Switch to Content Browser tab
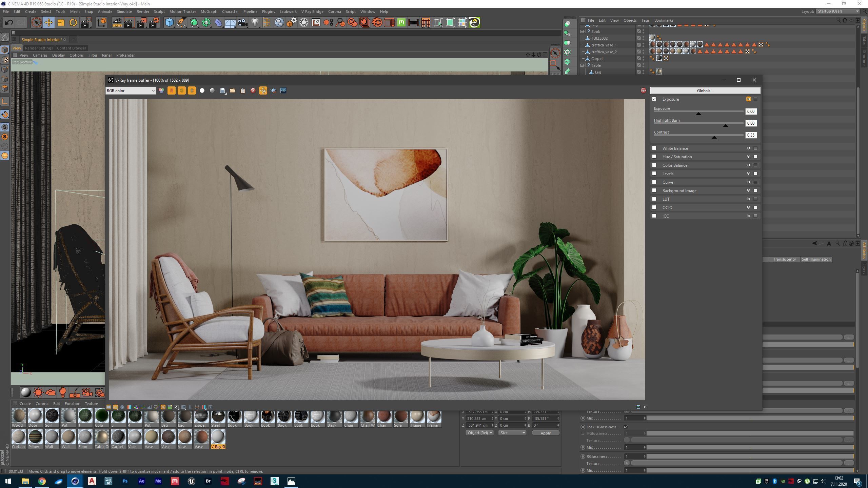The height and width of the screenshot is (488, 868). pos(71,48)
